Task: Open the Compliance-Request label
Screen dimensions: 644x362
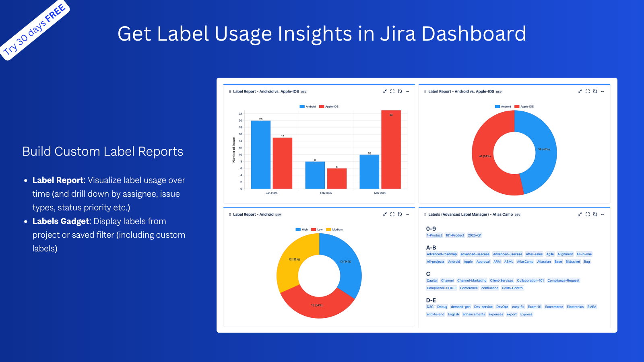Action: coord(563,281)
